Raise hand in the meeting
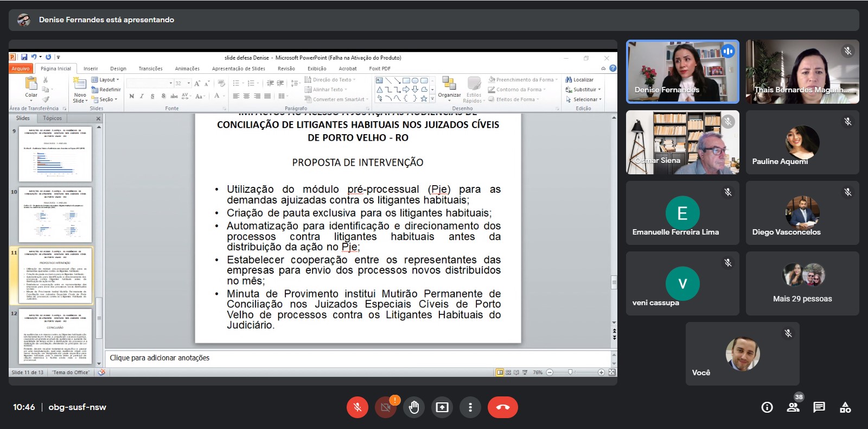868x429 pixels. [414, 407]
